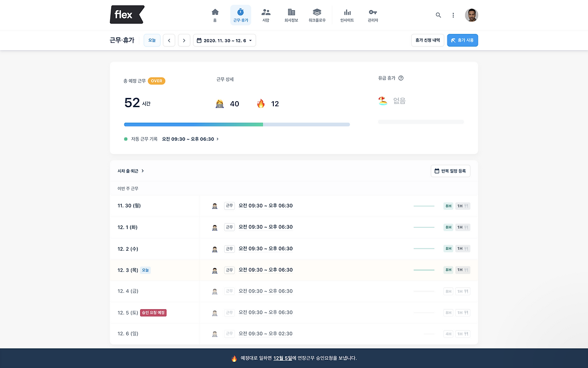Viewport: 588px width, 368px height.
Task: Click the OVER badge
Action: pos(157,81)
